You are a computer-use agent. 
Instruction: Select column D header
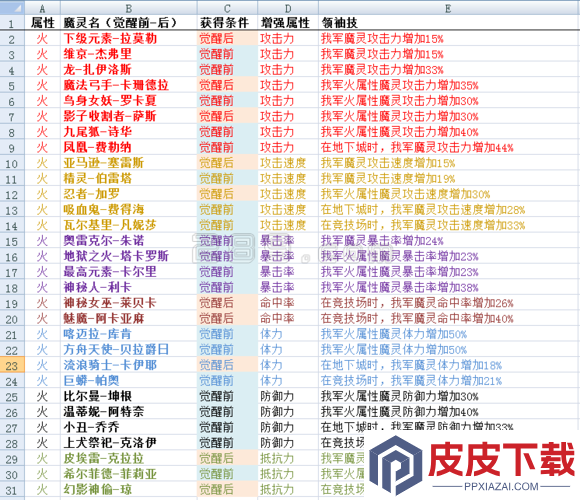pyautogui.click(x=288, y=8)
